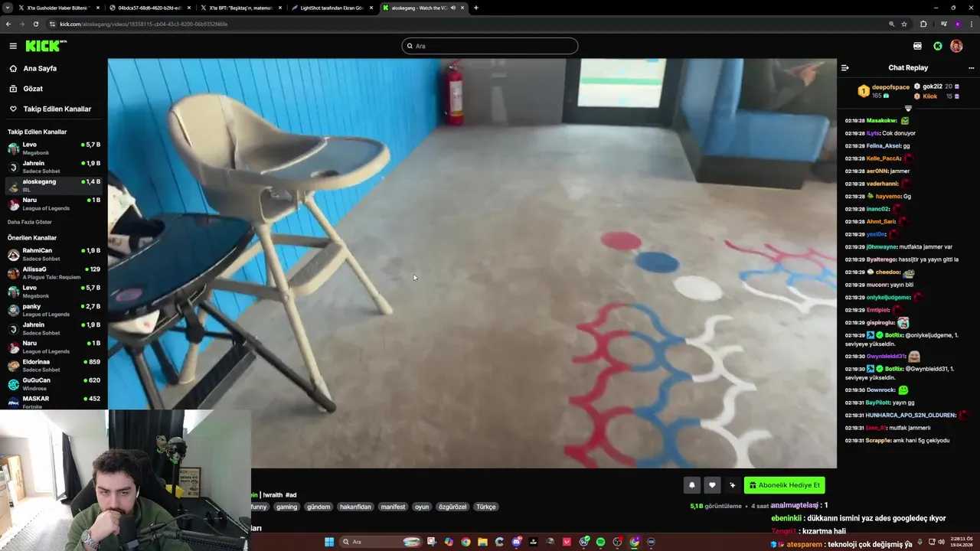This screenshot has width=980, height=551.
Task: Expand the gifter leaderboard chevron
Action: (908, 109)
